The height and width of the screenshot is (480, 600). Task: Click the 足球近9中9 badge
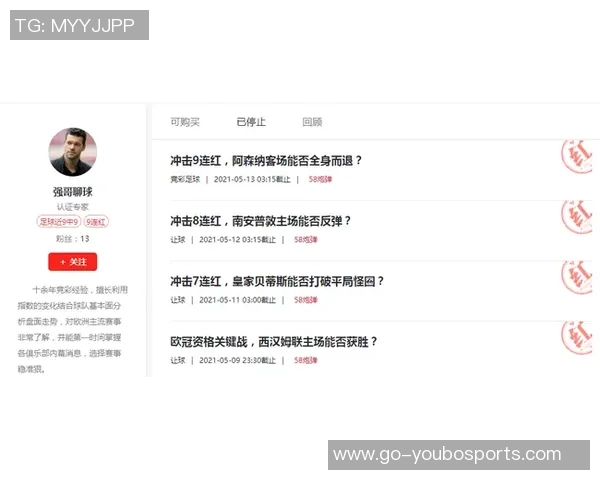[59, 222]
